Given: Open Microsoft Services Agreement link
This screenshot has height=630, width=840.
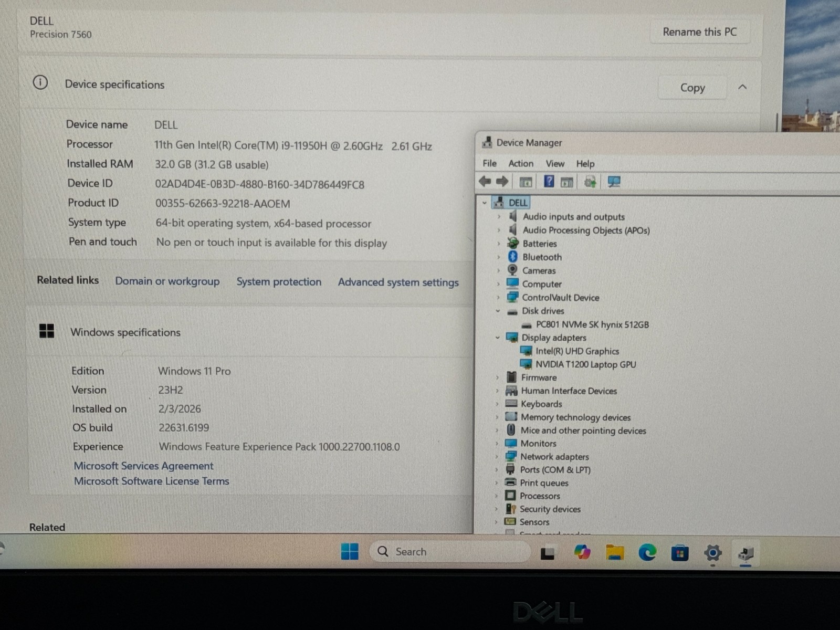Looking at the screenshot, I should [143, 466].
